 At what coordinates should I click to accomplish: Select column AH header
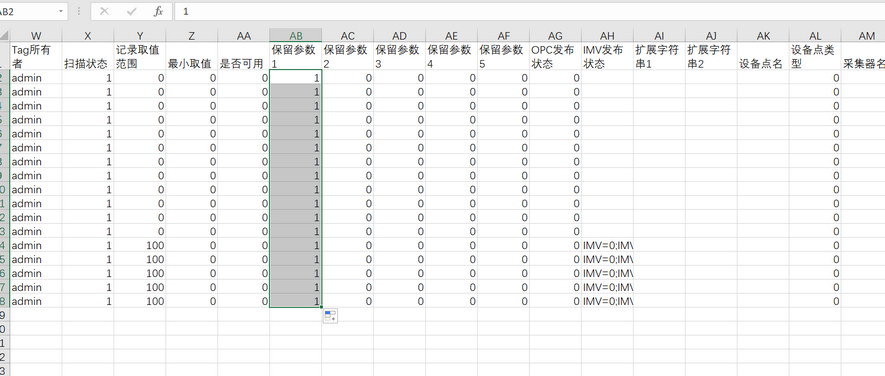(x=607, y=36)
